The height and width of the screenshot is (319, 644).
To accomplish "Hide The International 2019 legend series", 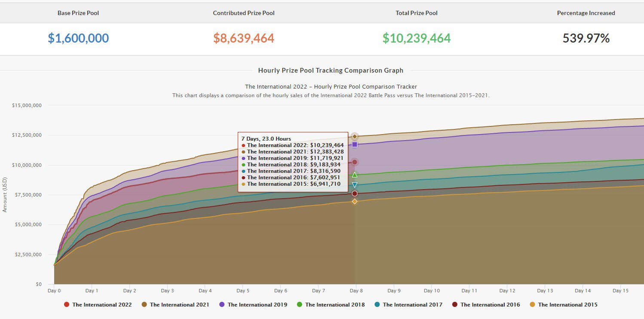I will point(253,304).
